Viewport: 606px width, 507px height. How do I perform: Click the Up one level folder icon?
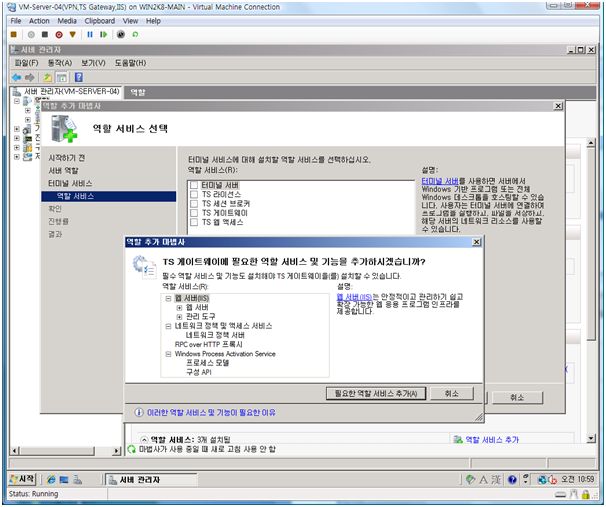[x=47, y=77]
